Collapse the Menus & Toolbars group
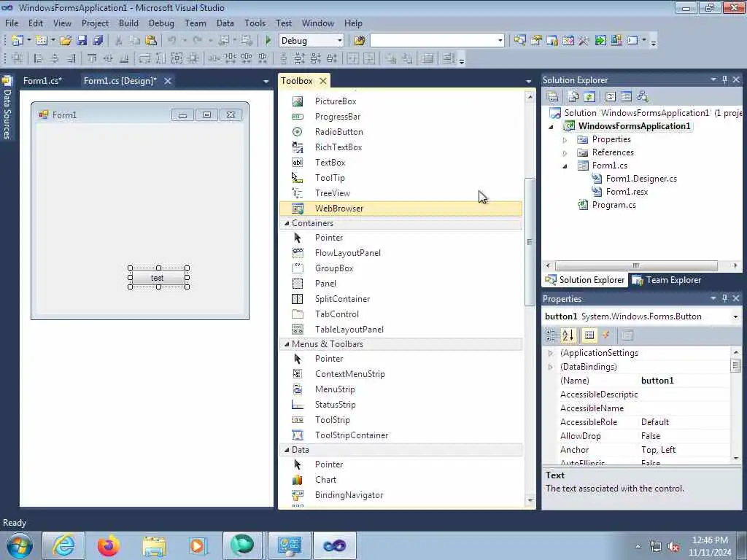Viewport: 747px width, 560px height. (287, 344)
